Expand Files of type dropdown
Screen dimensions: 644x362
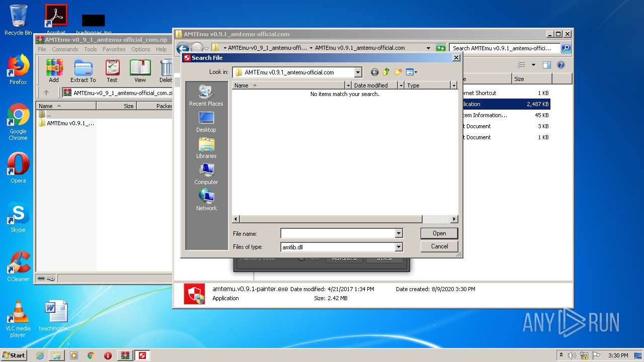tap(398, 247)
